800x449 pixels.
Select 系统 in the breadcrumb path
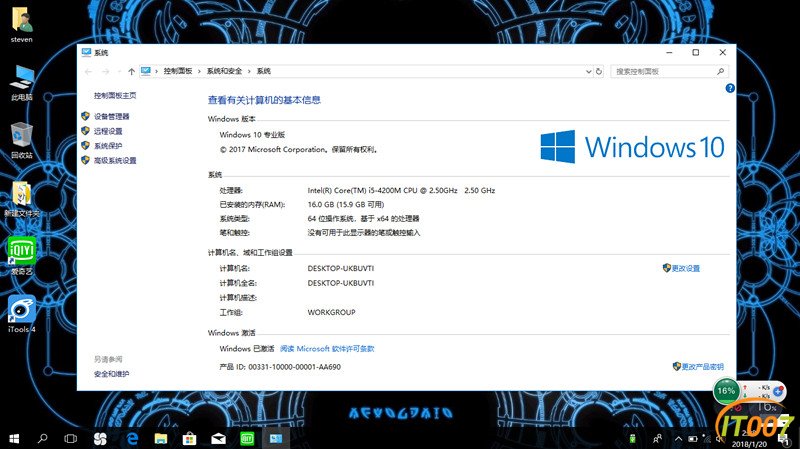tap(264, 71)
